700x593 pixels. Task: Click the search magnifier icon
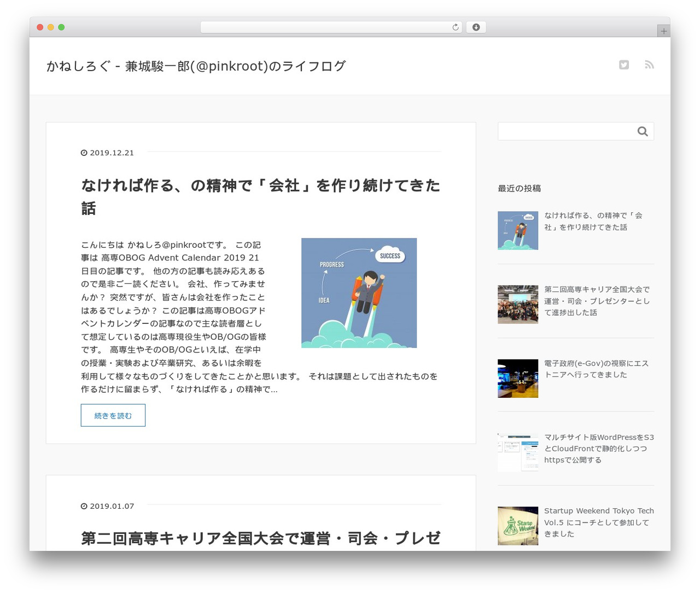coord(643,131)
